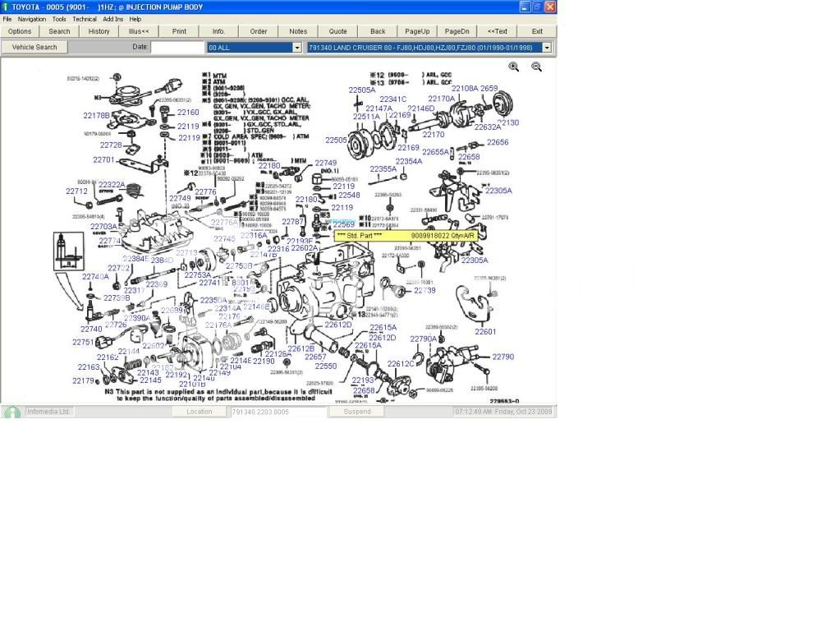
Task: Expand the Land Cruiser 80 vehicle dropdown
Action: 547,48
